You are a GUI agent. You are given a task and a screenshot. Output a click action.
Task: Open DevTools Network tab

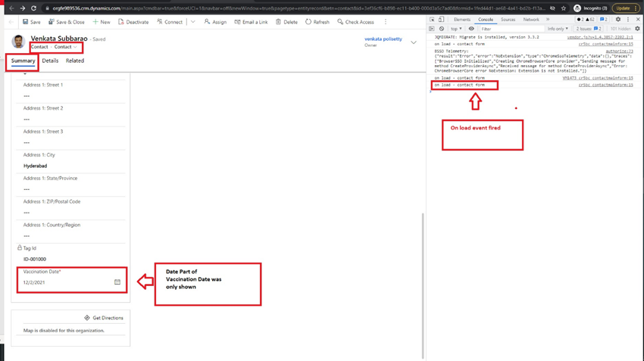[x=531, y=20]
